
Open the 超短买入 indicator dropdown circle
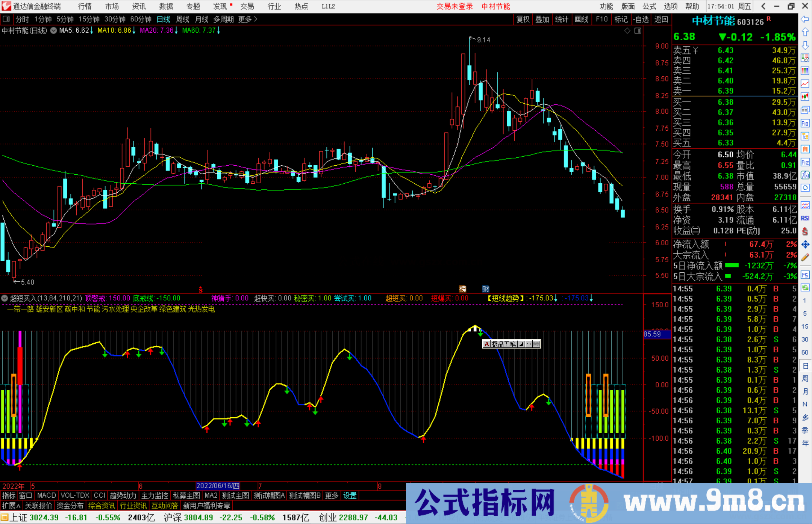point(5,298)
